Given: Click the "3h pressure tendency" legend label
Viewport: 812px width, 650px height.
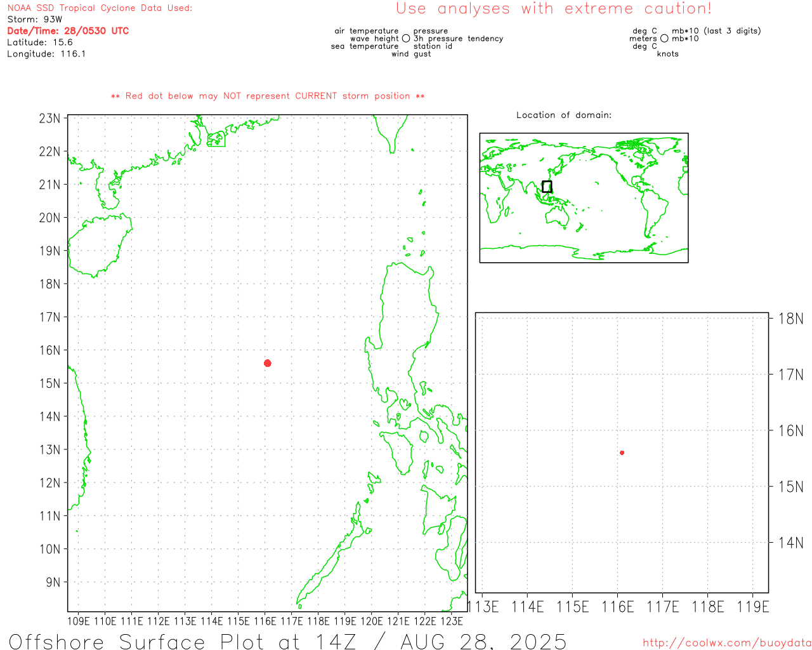Looking at the screenshot, I should click(459, 39).
